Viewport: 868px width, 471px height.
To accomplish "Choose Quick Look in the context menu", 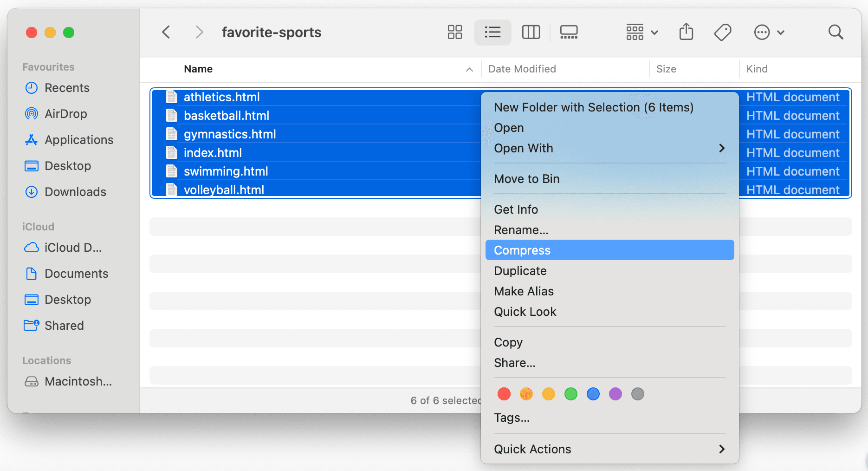I will [x=609, y=312].
